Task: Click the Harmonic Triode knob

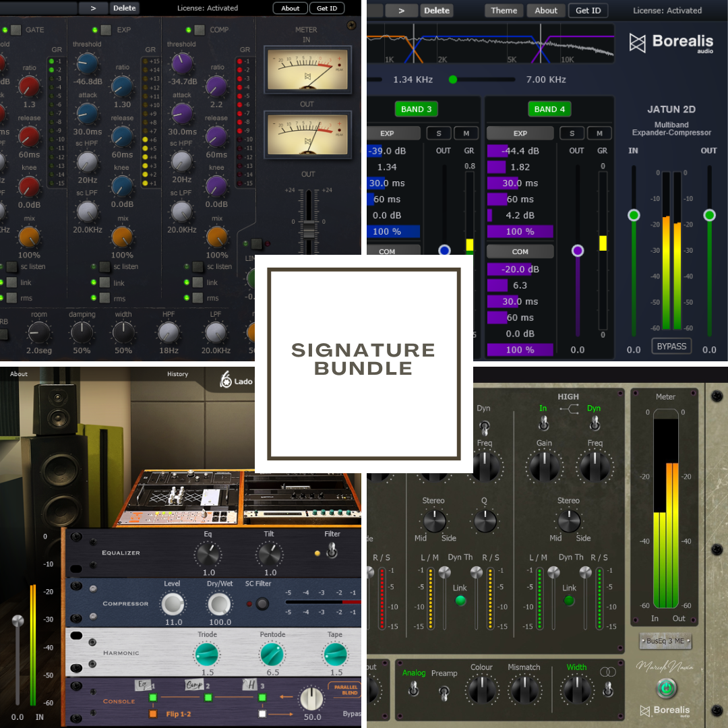Action: [x=207, y=654]
